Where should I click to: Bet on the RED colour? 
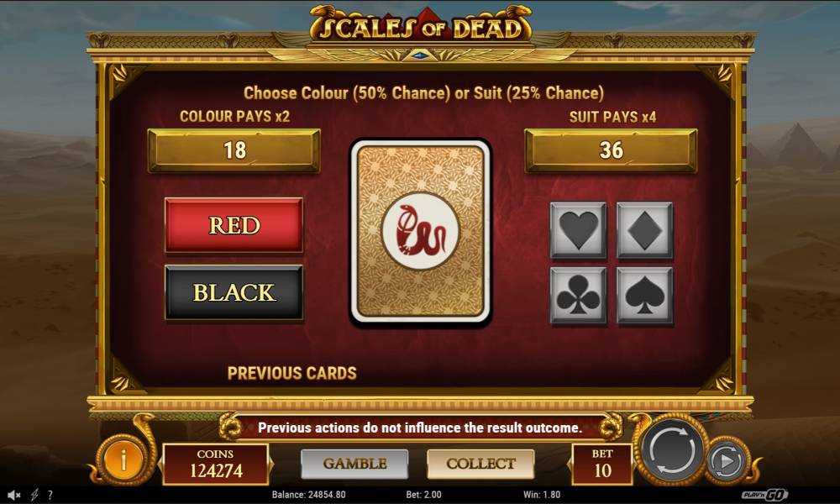(234, 225)
